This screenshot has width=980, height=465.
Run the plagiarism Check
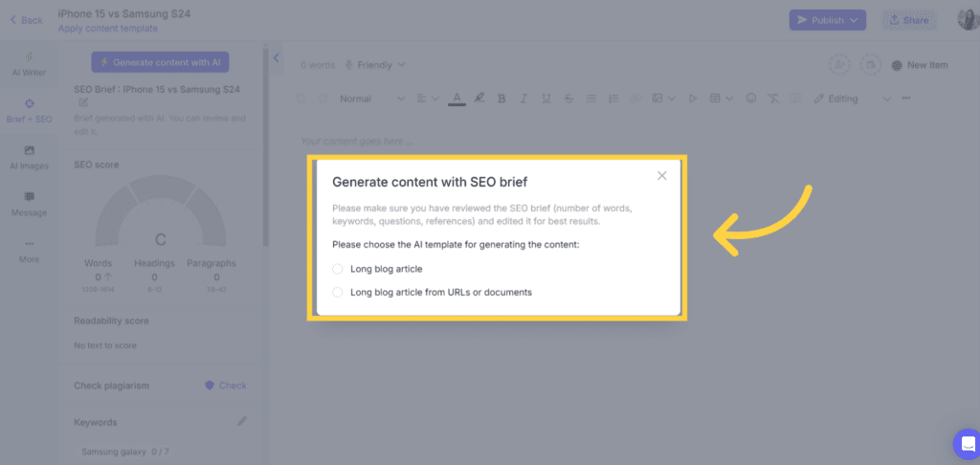coord(226,386)
